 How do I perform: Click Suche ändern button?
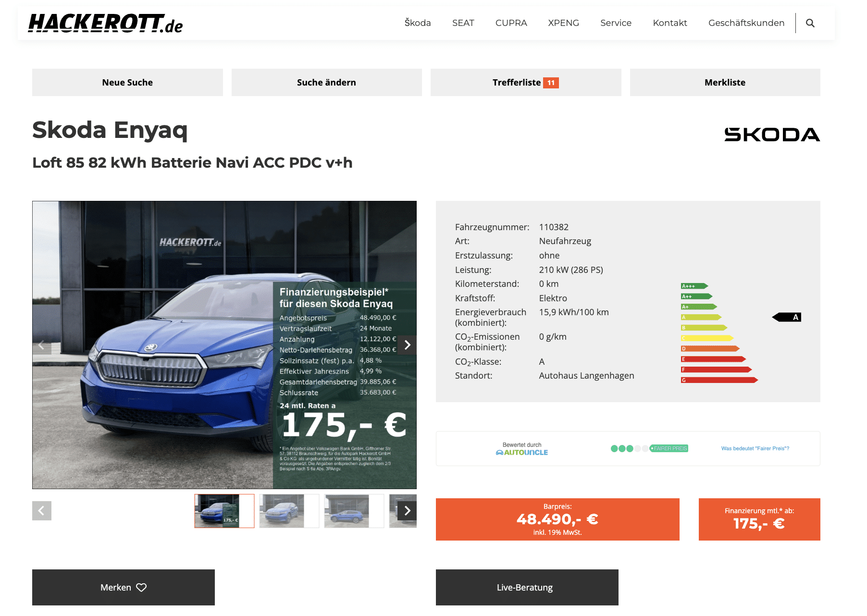[327, 82]
